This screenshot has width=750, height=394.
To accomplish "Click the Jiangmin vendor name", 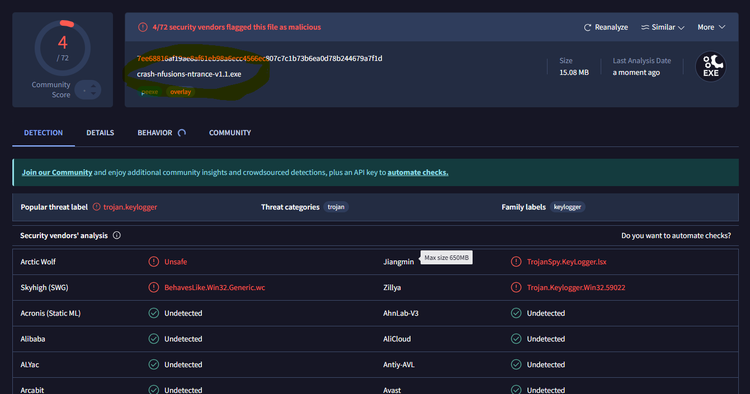I will [x=398, y=262].
